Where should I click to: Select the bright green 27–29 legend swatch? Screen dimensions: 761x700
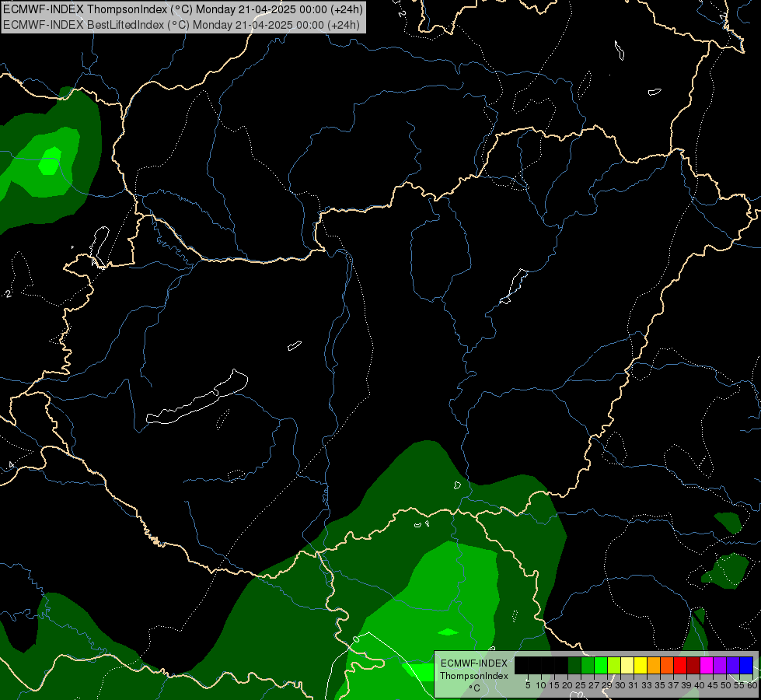point(601,665)
